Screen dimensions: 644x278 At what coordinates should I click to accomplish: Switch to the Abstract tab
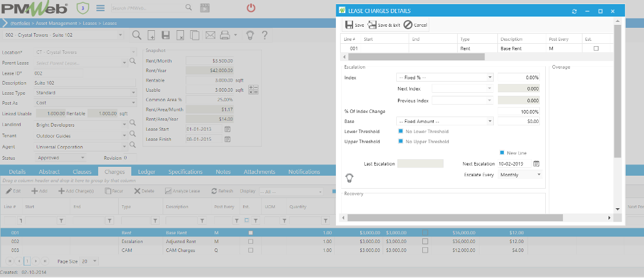point(49,172)
